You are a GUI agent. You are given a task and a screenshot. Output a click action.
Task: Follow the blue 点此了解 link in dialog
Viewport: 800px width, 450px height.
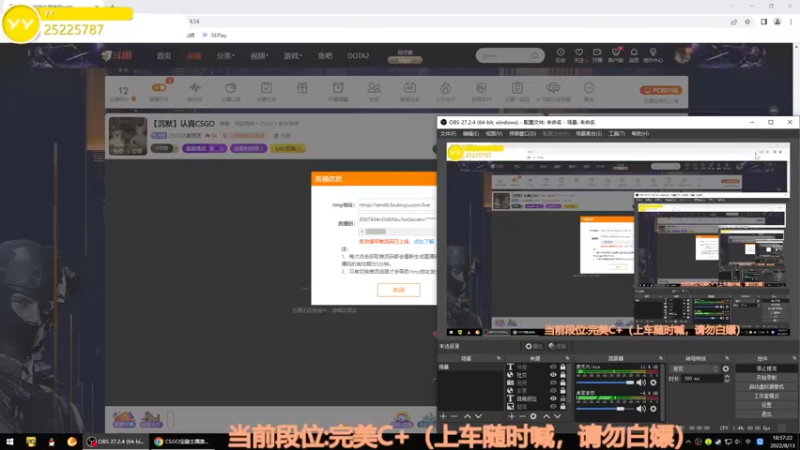pos(423,241)
